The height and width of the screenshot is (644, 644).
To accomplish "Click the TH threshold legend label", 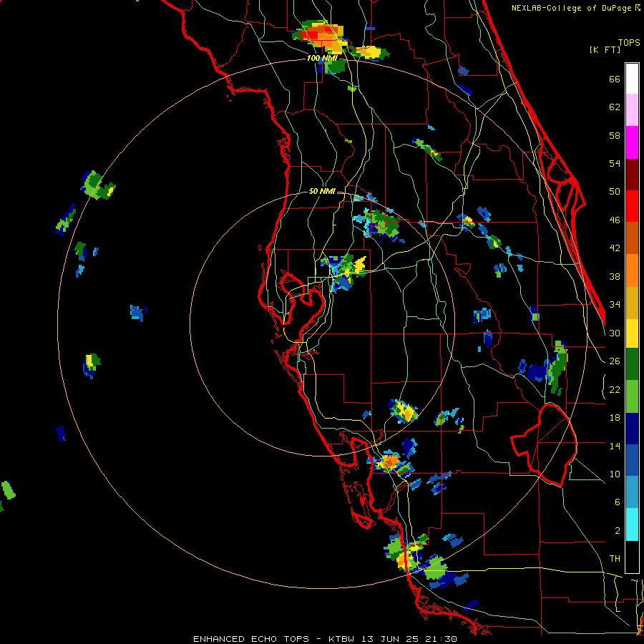I will (615, 559).
